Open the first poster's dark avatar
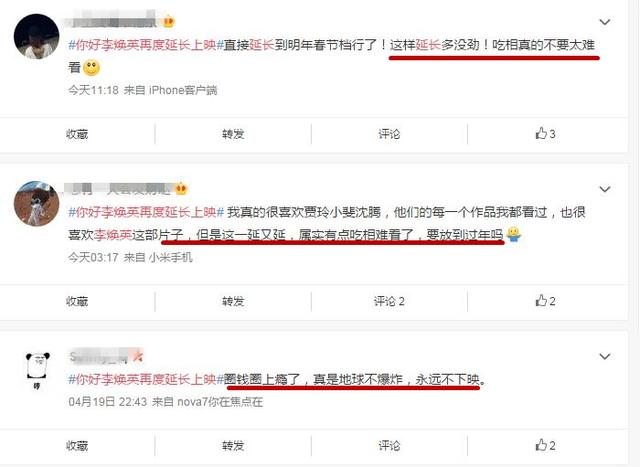The height and width of the screenshot is (467, 640). click(x=36, y=36)
